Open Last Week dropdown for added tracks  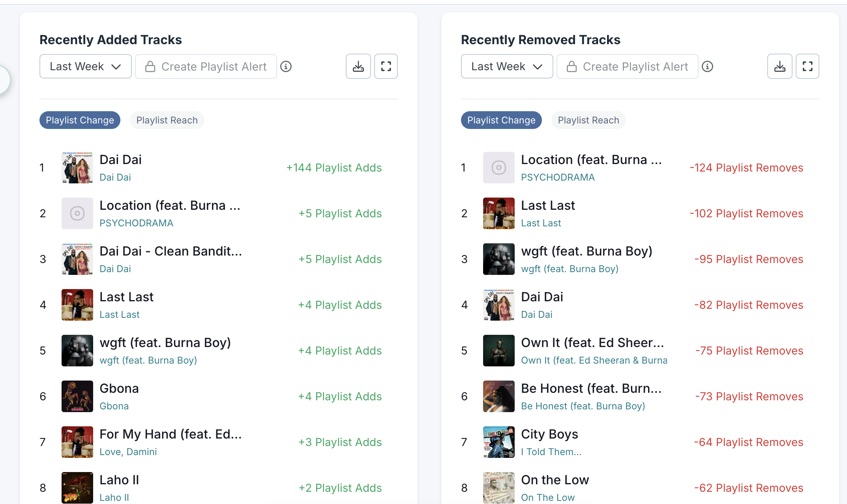coord(85,66)
